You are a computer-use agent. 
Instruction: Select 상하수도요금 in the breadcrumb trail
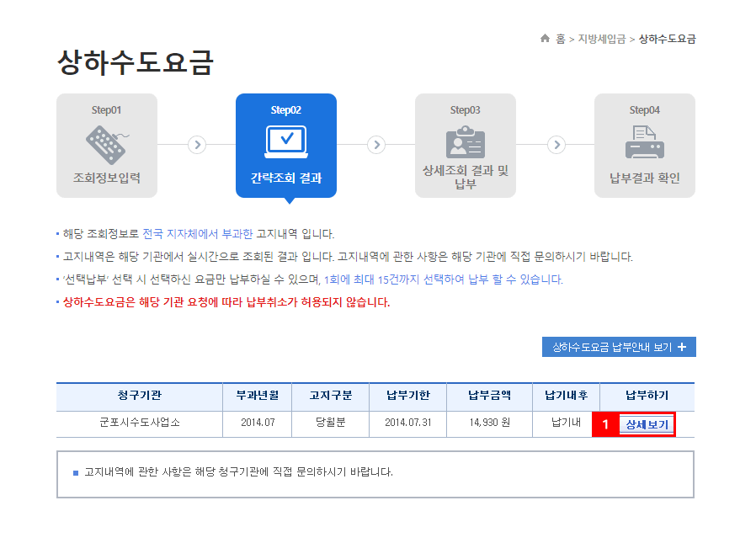[668, 39]
